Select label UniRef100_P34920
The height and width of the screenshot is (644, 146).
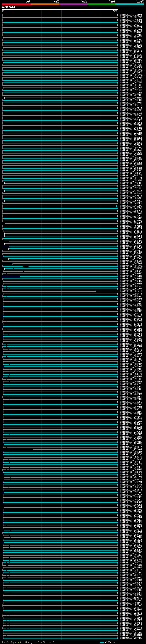click(x=131, y=472)
